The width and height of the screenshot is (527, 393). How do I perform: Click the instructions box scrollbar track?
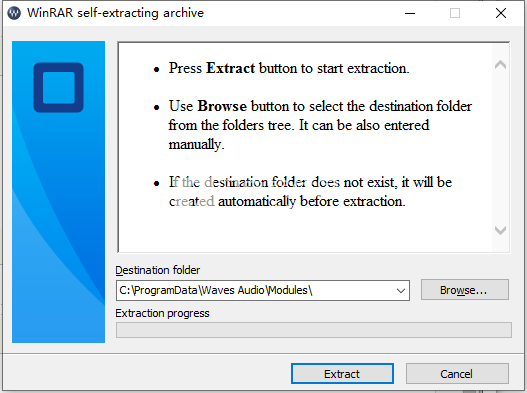[500, 147]
